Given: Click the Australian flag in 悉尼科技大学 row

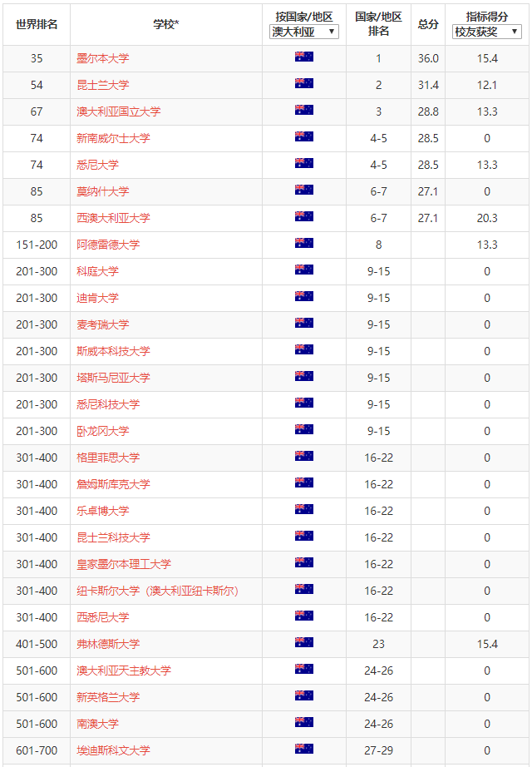Looking at the screenshot, I should [x=304, y=403].
